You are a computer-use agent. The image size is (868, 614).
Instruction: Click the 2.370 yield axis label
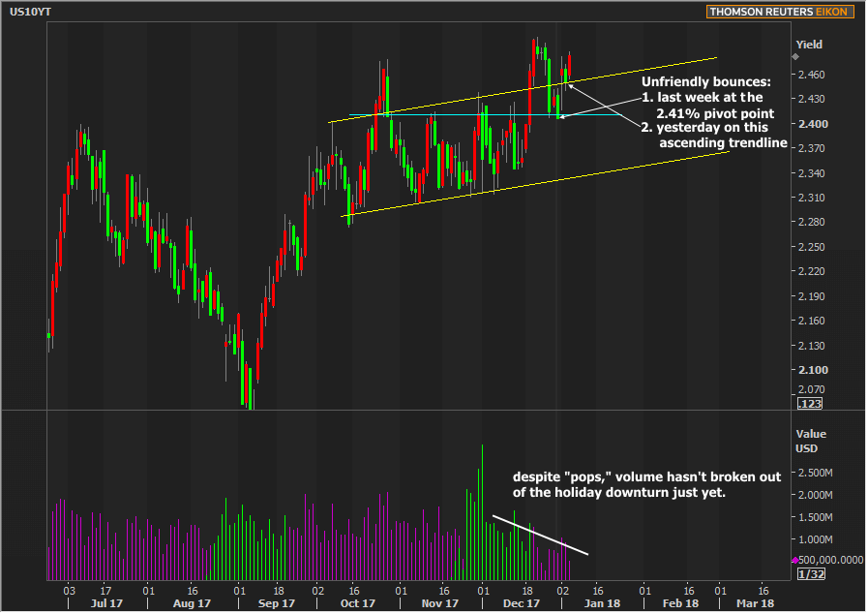point(811,148)
